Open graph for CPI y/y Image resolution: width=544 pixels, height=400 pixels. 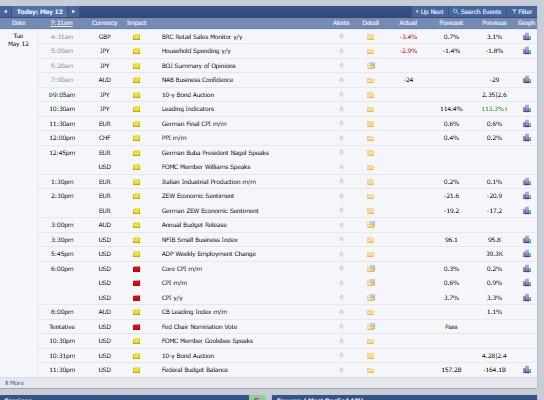(527, 297)
